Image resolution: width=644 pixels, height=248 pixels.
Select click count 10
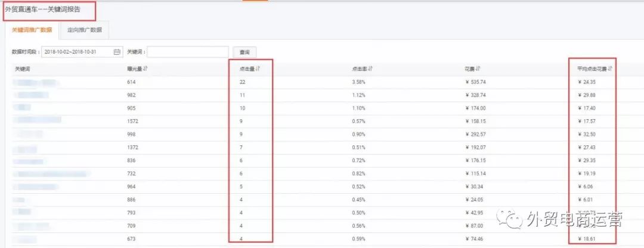pyautogui.click(x=242, y=108)
